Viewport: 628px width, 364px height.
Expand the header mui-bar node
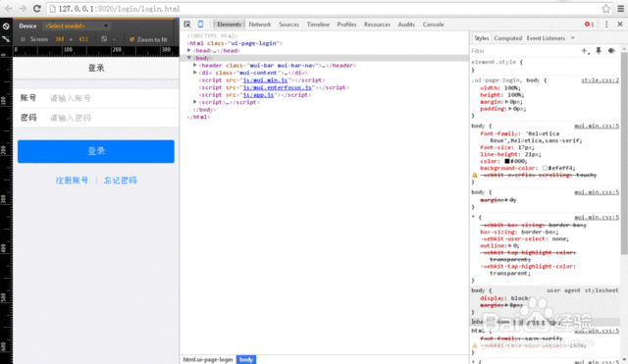pos(195,66)
